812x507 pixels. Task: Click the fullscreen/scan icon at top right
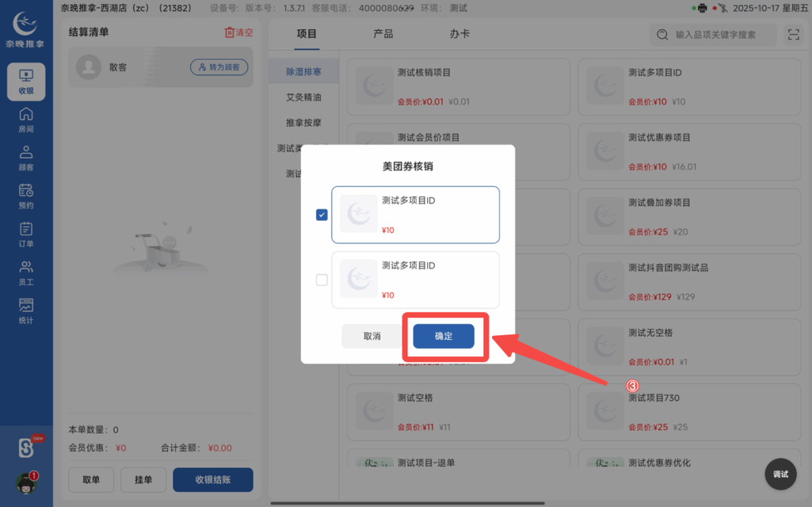[x=794, y=34]
